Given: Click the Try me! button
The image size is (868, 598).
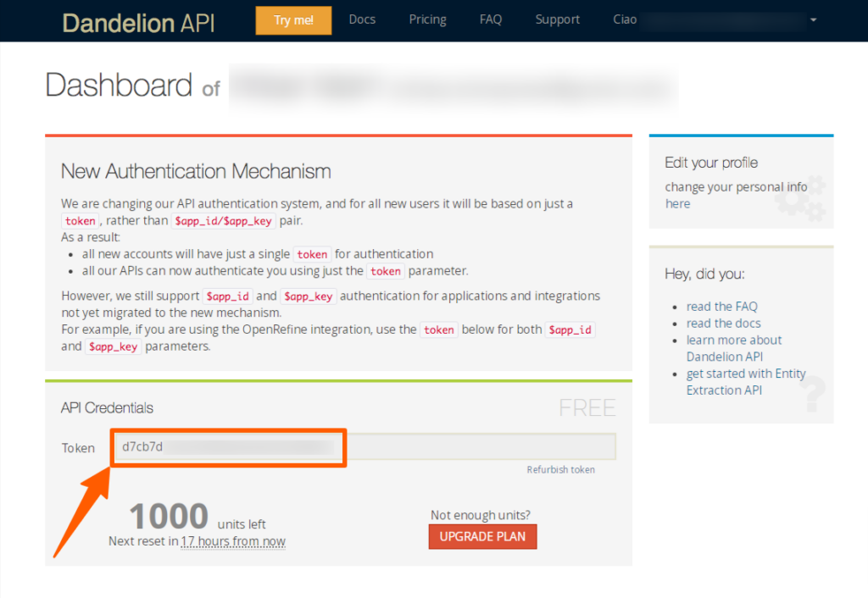Looking at the screenshot, I should pos(293,20).
